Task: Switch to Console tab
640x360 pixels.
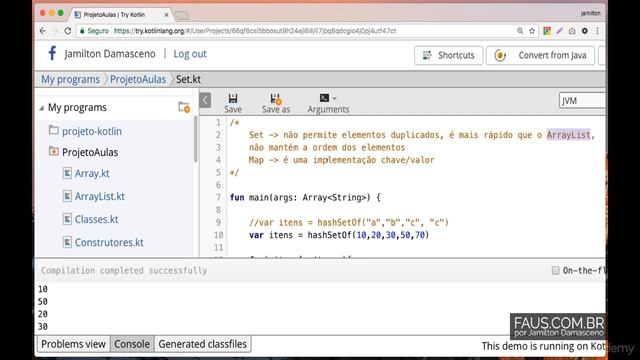Action: click(132, 344)
